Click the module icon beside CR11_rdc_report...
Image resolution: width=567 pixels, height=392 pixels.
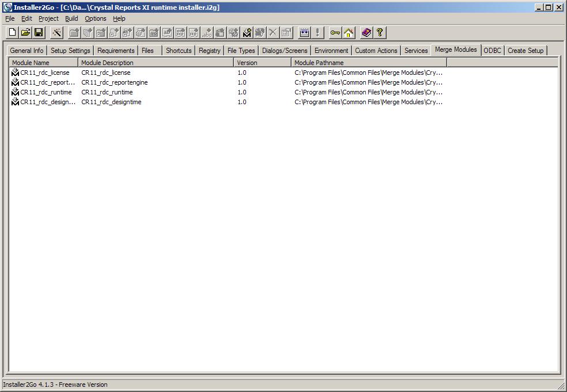coord(15,82)
